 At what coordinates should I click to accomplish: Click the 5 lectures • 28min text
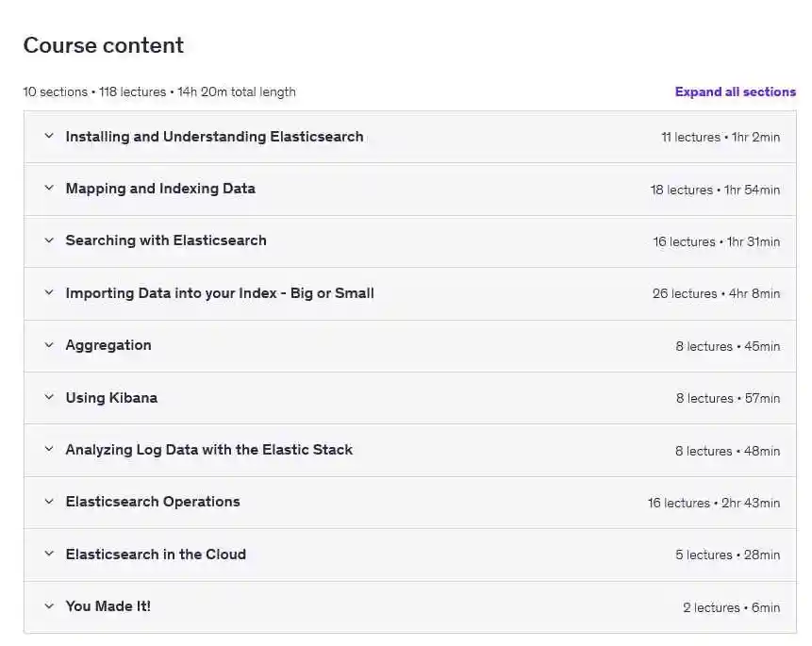727,555
